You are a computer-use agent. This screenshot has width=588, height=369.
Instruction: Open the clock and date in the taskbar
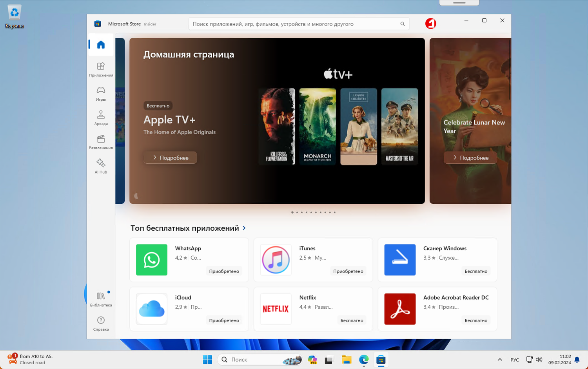pos(560,360)
